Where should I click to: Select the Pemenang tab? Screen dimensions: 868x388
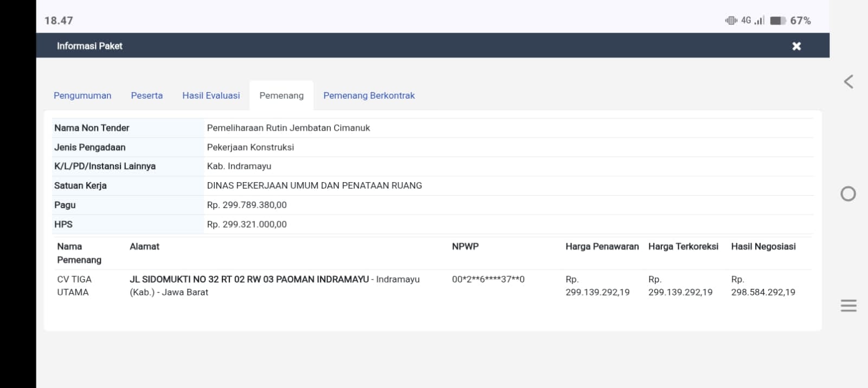coord(282,95)
